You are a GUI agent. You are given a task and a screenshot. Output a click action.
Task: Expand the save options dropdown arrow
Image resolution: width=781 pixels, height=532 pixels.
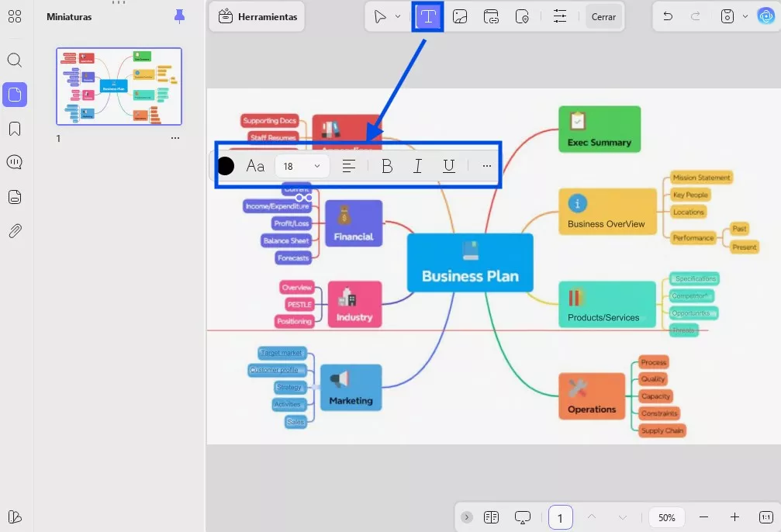click(745, 16)
